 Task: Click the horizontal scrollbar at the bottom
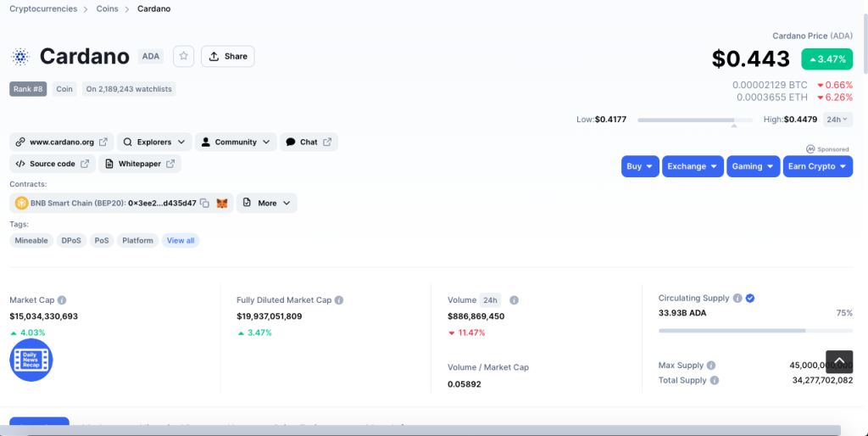(x=420, y=430)
